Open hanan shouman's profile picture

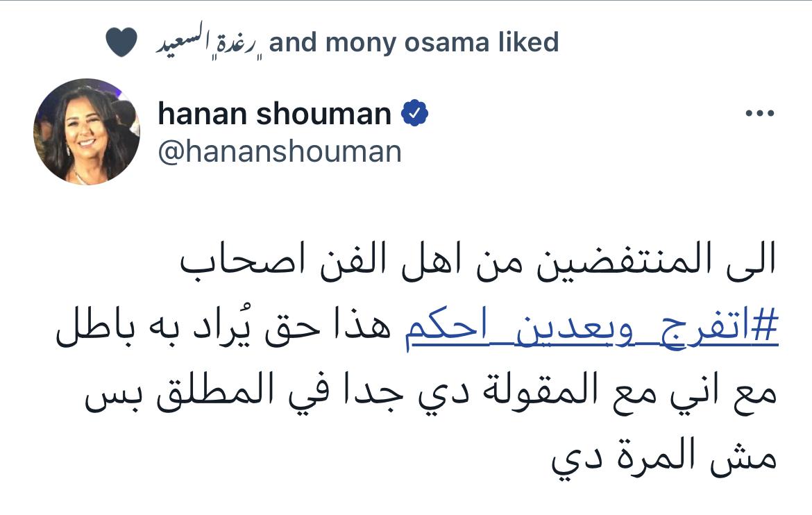87,132
